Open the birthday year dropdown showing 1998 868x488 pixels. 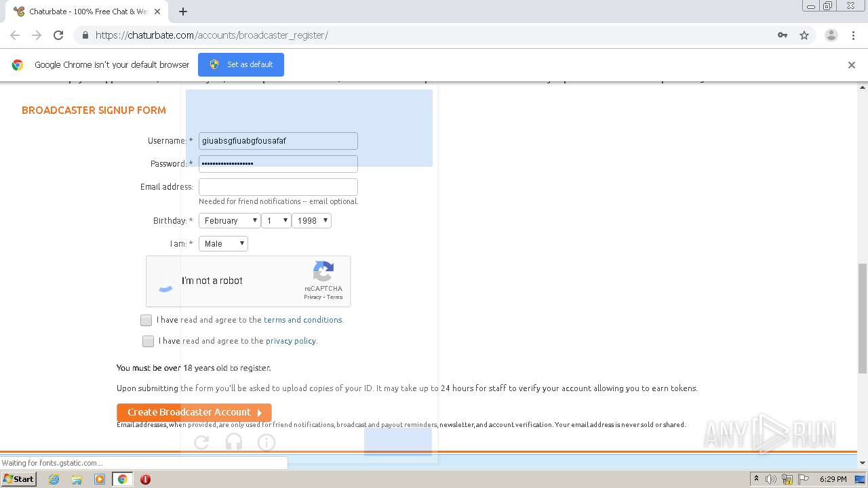point(312,220)
